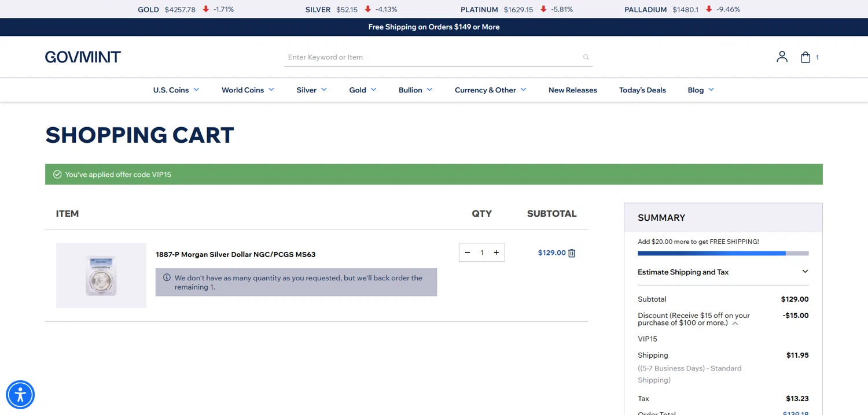Click the cart count number 1
The image size is (868, 415).
(x=817, y=57)
